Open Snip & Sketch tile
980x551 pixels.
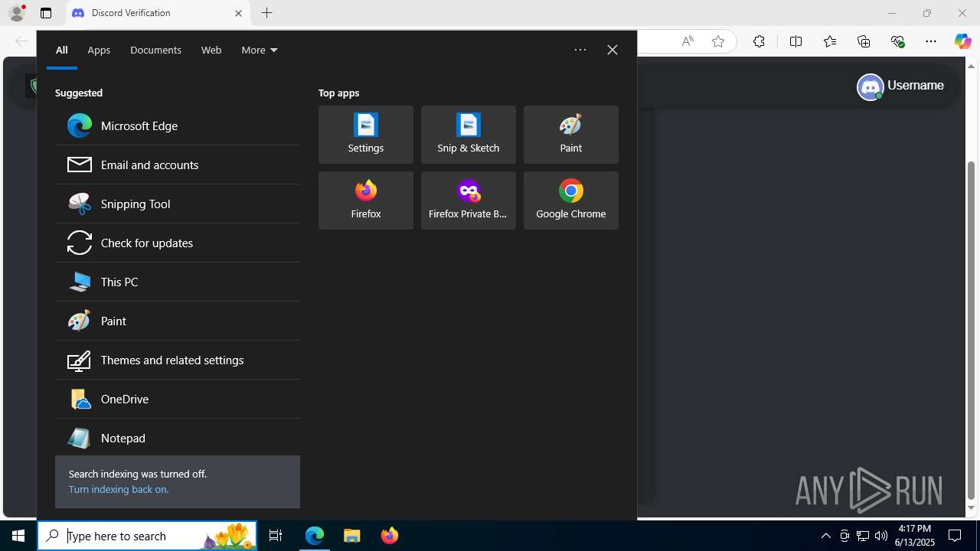click(469, 135)
